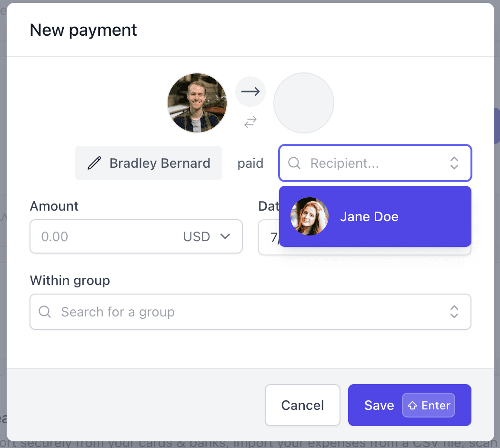Click Bradley Bernard's profile photo
This screenshot has height=448, width=500.
(197, 103)
